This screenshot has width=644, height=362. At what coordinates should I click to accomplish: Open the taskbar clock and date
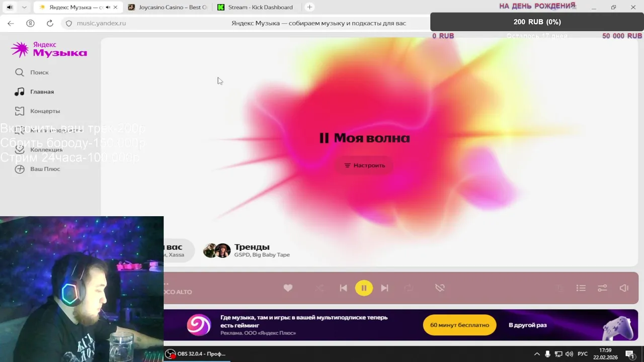606,354
